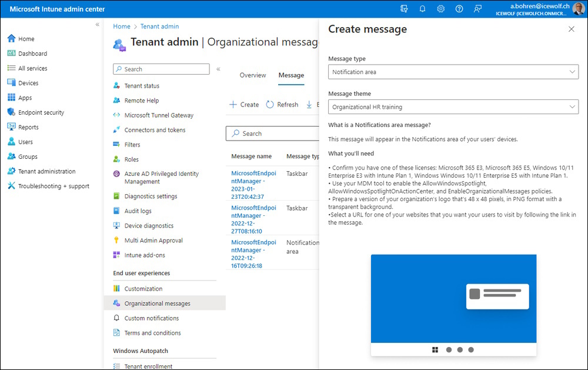The image size is (588, 370).
Task: Click the Home breadcrumb link
Action: coord(122,26)
